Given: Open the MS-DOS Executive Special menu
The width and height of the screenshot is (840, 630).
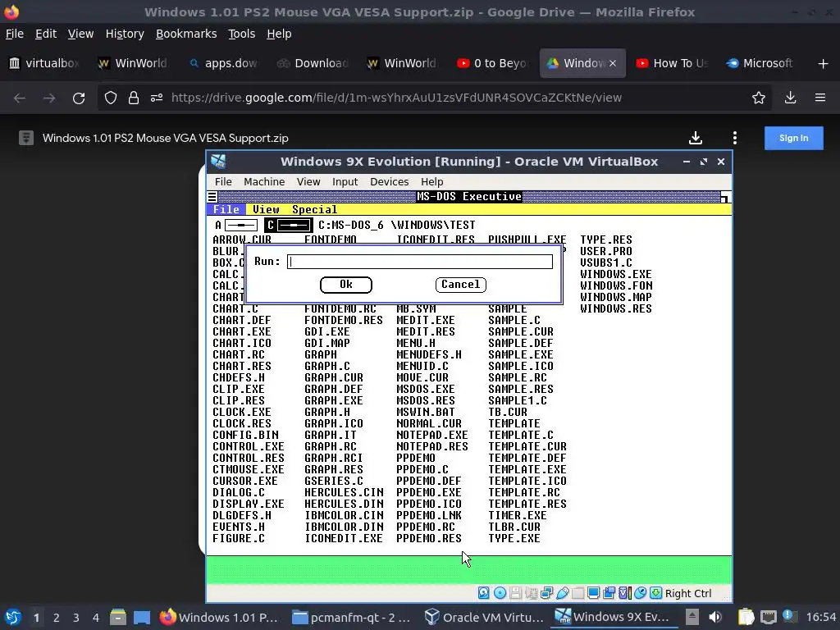Looking at the screenshot, I should (x=314, y=209).
